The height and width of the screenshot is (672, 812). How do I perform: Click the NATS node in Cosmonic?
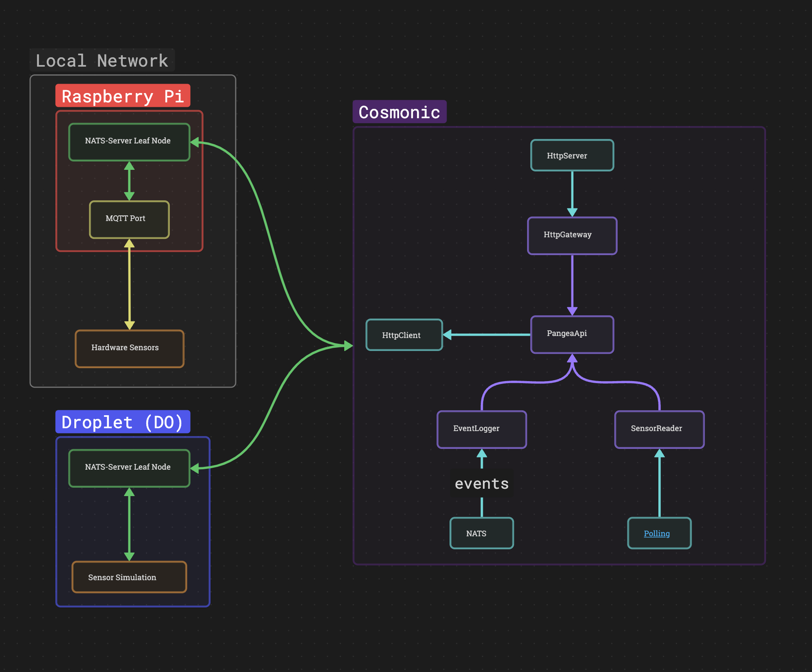point(482,533)
